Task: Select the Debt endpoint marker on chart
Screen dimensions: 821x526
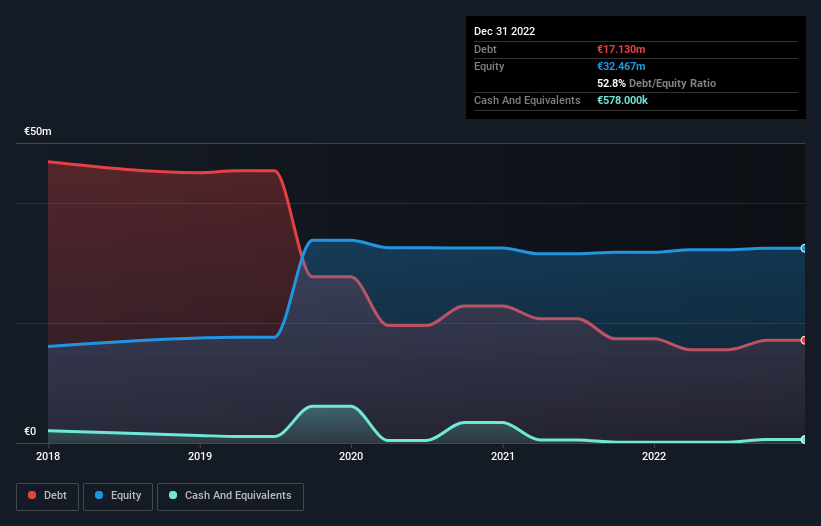Action: (804, 340)
